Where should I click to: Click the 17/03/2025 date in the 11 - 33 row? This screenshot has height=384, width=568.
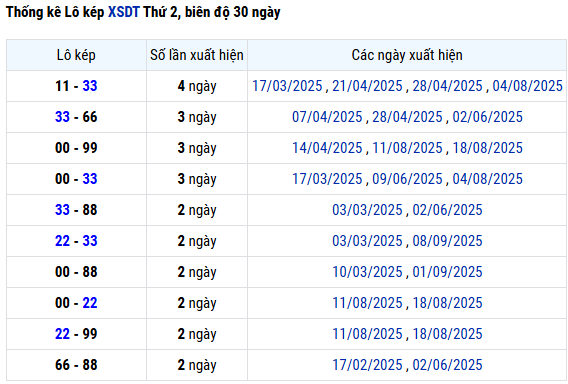tap(287, 86)
